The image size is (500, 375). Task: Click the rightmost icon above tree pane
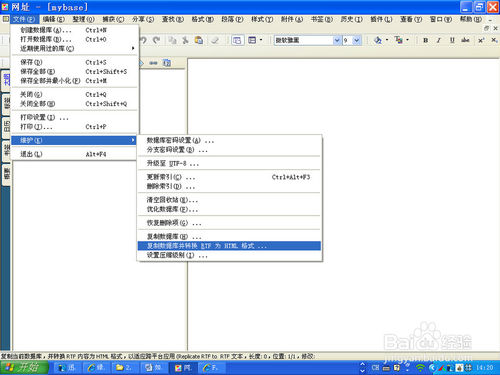[167, 63]
